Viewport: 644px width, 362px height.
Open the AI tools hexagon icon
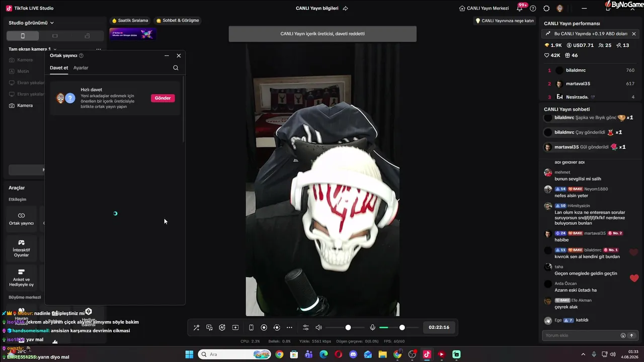pos(222,327)
